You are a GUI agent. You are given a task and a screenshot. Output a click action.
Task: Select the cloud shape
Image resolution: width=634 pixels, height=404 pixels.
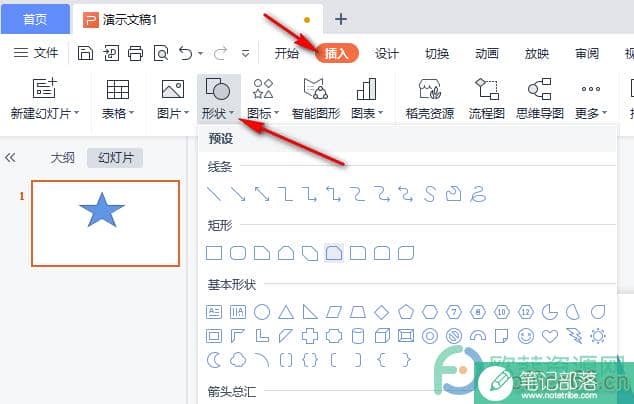238,360
